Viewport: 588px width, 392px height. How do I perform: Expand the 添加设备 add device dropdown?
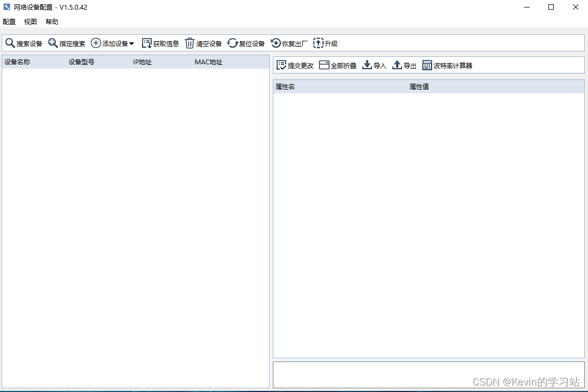click(113, 43)
